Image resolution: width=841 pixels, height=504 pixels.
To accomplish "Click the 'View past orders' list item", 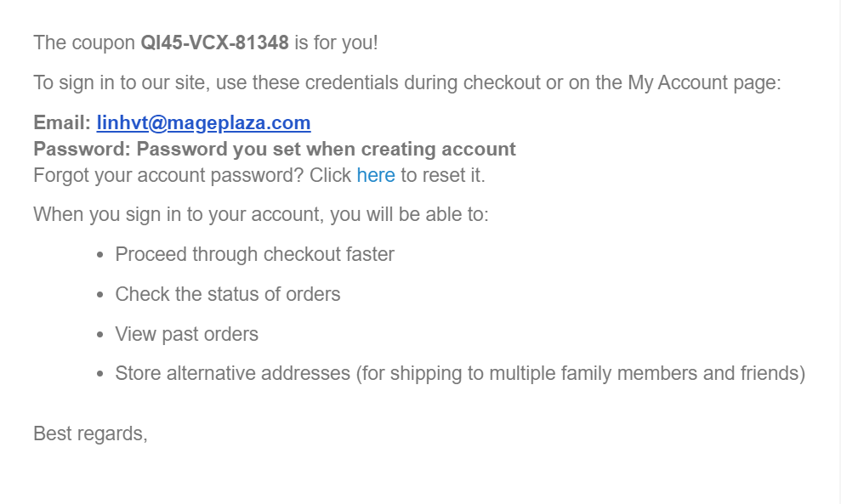I will (x=186, y=334).
